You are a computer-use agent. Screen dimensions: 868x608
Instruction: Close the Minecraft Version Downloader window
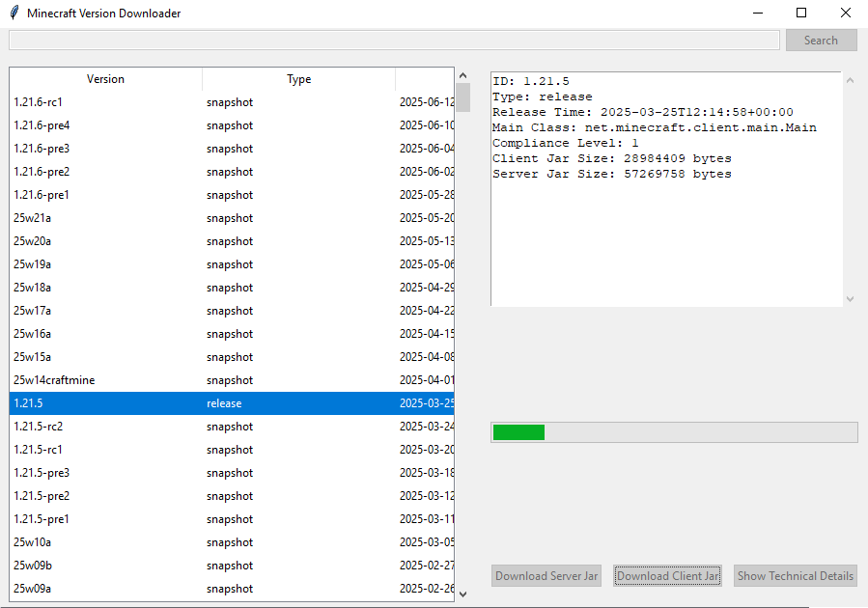click(845, 13)
